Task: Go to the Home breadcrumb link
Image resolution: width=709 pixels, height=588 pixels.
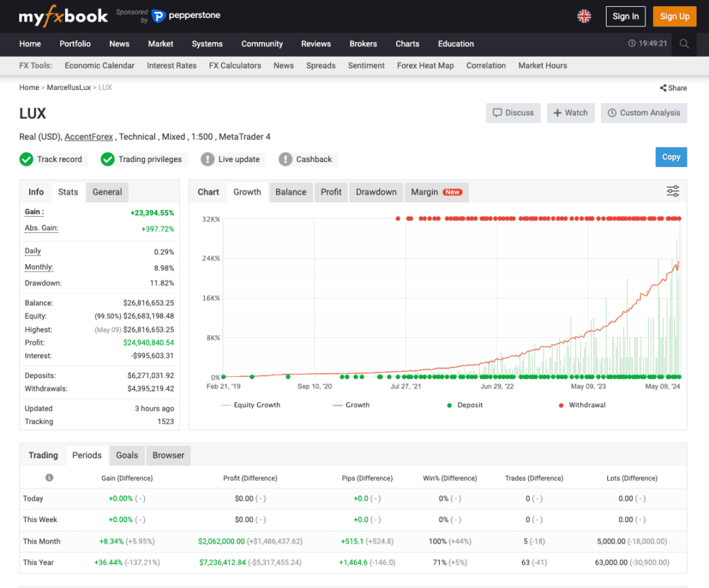Action: [29, 87]
